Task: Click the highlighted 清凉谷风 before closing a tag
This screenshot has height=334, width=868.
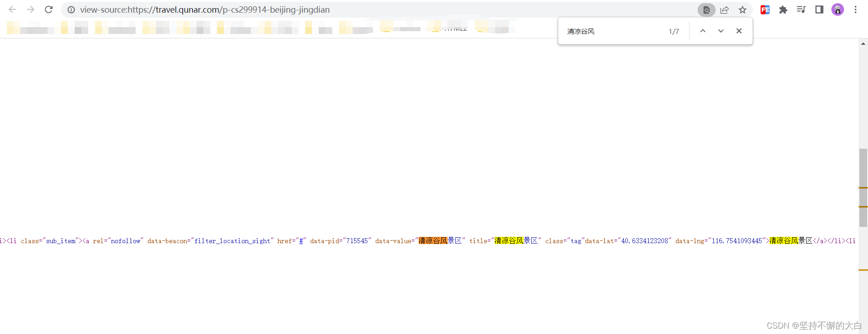Action: pyautogui.click(x=784, y=240)
